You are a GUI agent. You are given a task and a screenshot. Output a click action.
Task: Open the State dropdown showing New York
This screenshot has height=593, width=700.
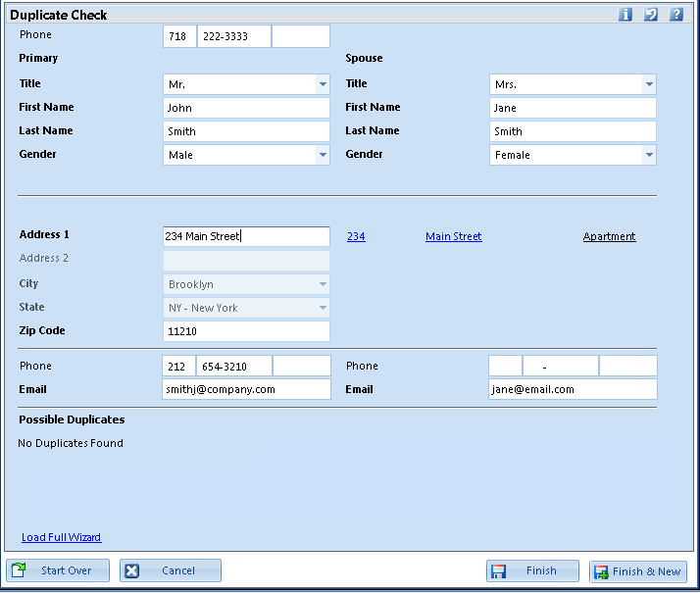click(x=323, y=308)
